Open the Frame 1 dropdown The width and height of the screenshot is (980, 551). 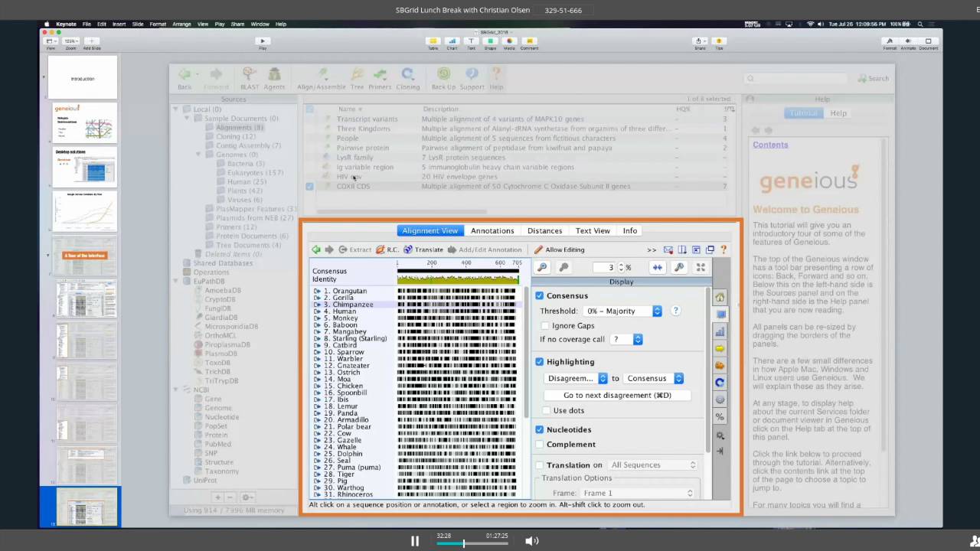638,493
